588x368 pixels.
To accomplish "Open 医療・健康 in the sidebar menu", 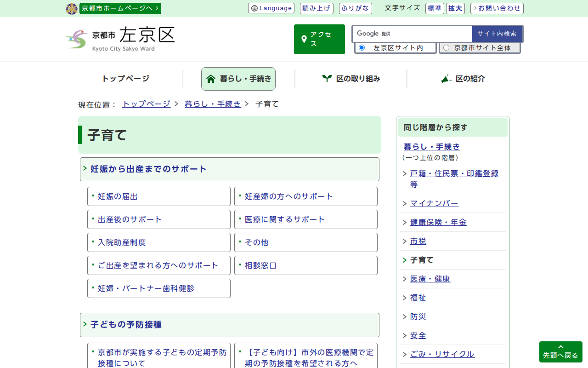I will click(x=430, y=279).
